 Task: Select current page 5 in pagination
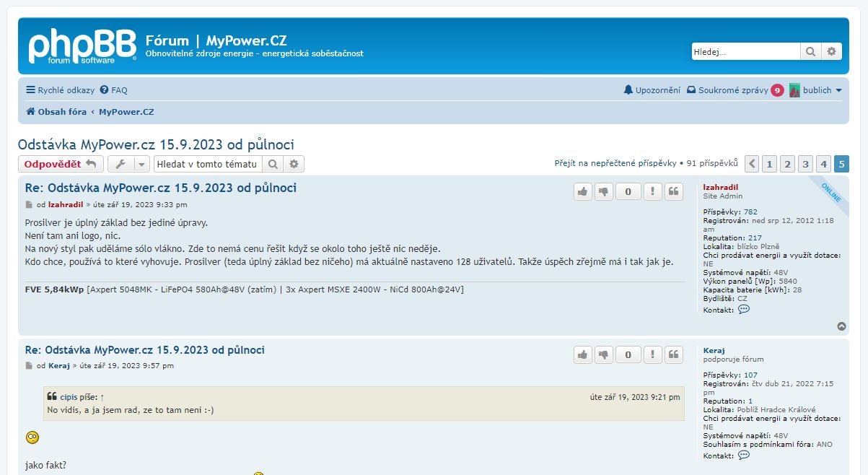pyautogui.click(x=841, y=164)
